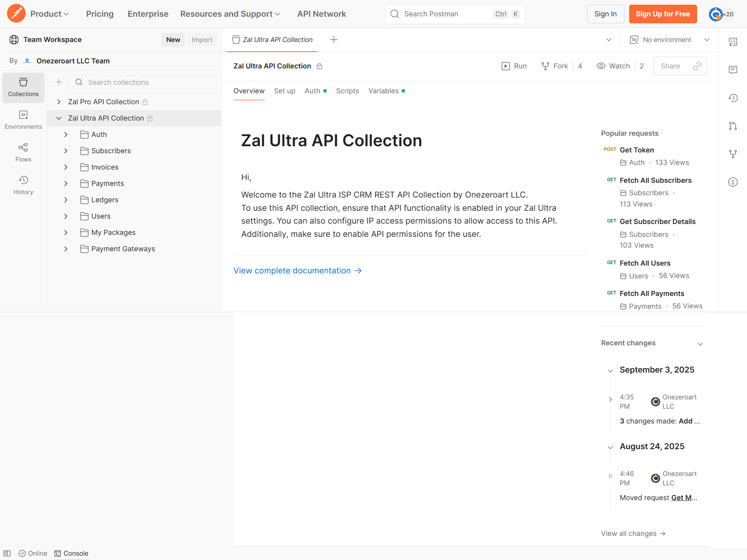Expand the Ledgers folder
747x560 pixels.
tap(66, 200)
